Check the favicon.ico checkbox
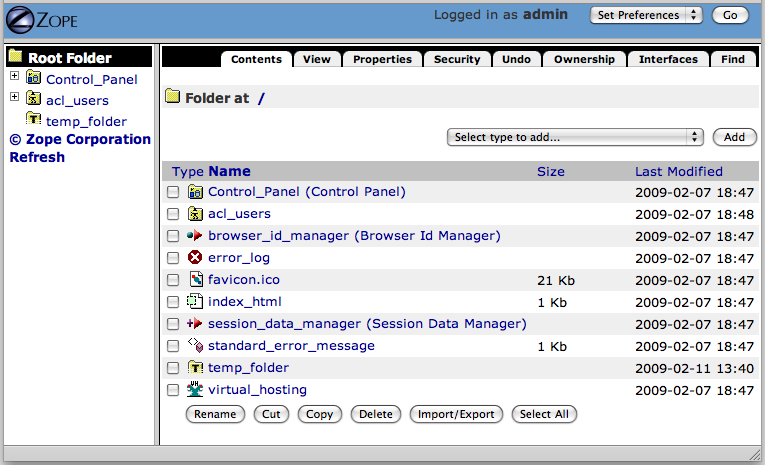Screen dimensions: 765x465 pos(173,280)
